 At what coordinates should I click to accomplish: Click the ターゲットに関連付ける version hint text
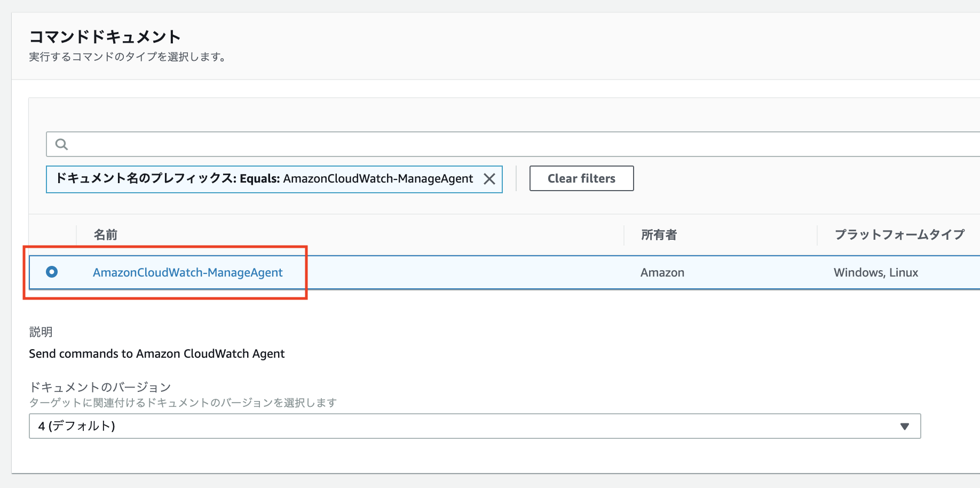(x=183, y=403)
